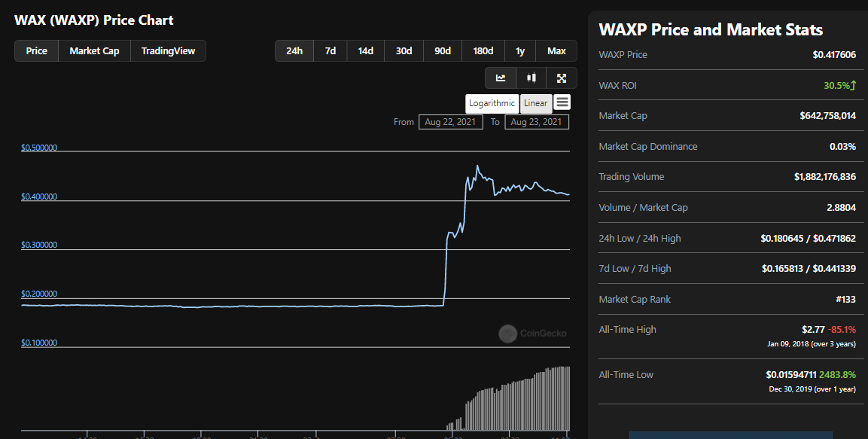Enable Linear scale
This screenshot has height=439, width=868.
point(536,103)
